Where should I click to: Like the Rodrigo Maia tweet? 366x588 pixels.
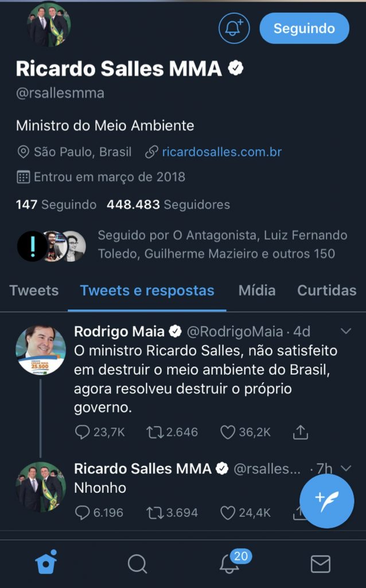point(228,432)
